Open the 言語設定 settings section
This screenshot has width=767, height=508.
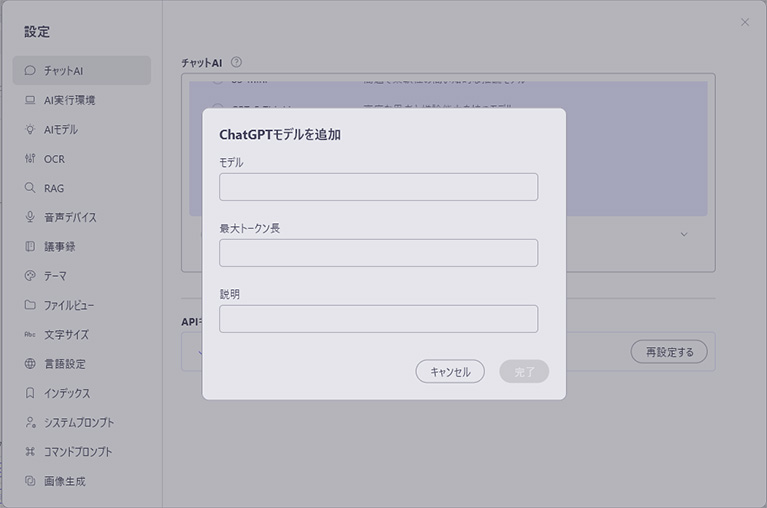pyautogui.click(x=82, y=364)
